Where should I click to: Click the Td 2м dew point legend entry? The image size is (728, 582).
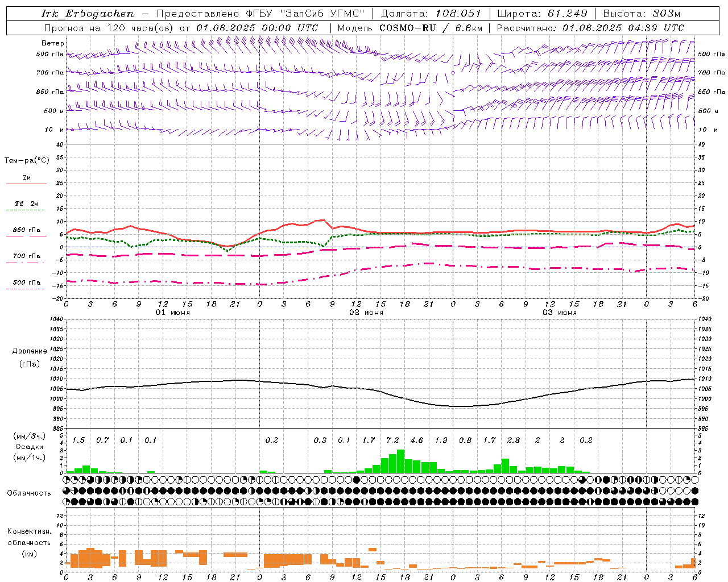click(x=27, y=203)
